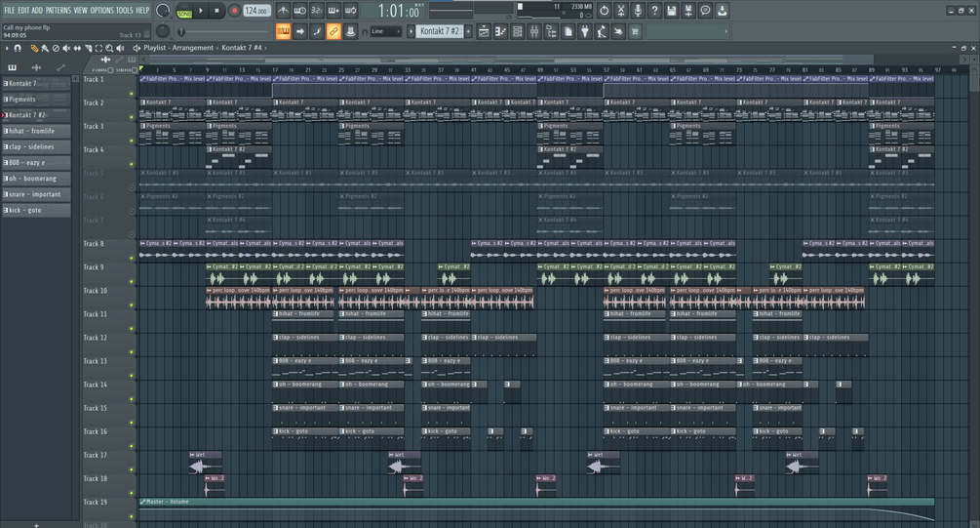Click the Track 10 header label
The width and height of the screenshot is (980, 528).
click(96, 291)
